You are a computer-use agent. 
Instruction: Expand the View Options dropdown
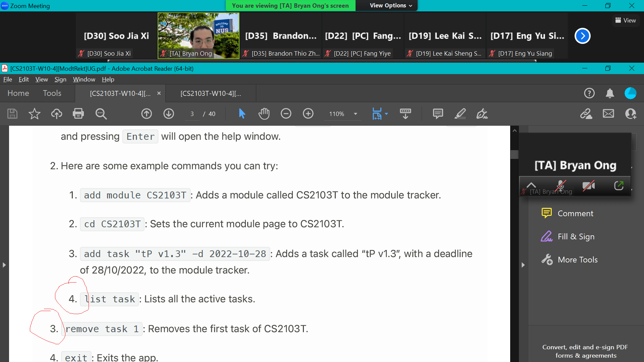tap(391, 5)
